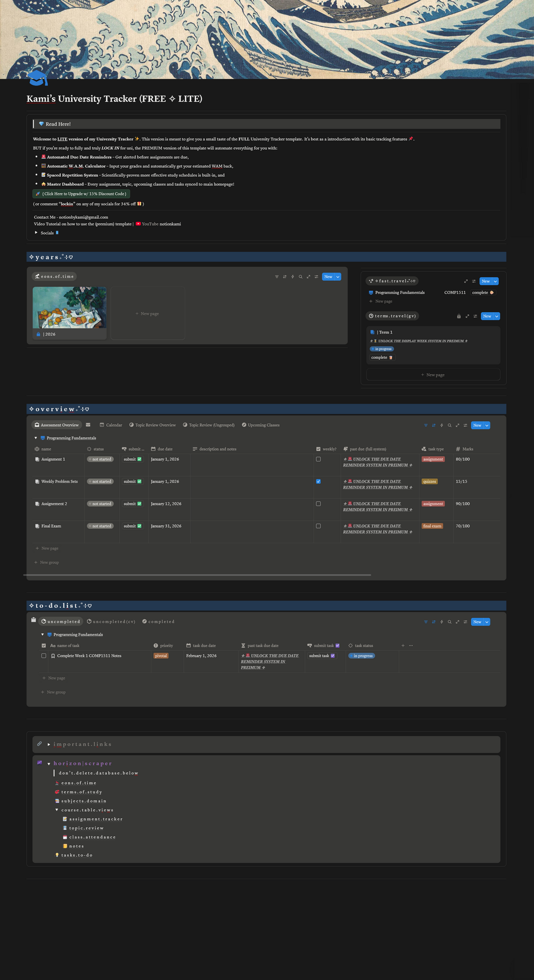Image resolution: width=534 pixels, height=980 pixels.
Task: Collapse Programming Fundamentals group in to-do list
Action: pyautogui.click(x=43, y=634)
